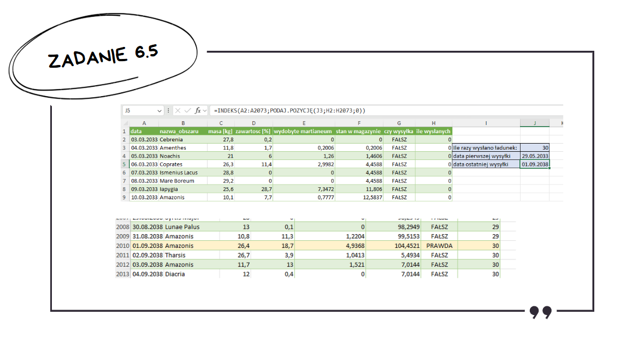
Task: Select date cell '06.03.2033'
Action: coord(144,164)
